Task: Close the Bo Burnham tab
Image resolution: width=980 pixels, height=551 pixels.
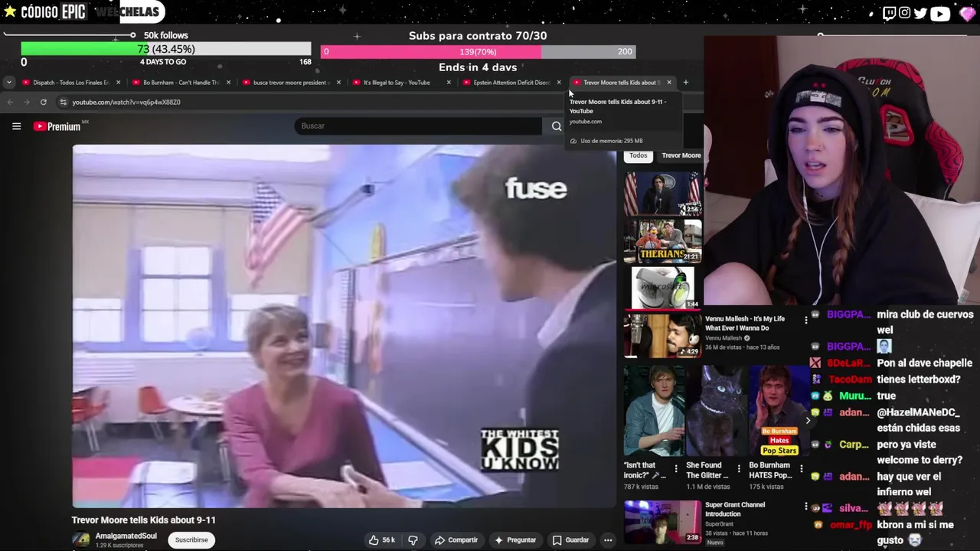Action: pyautogui.click(x=228, y=83)
